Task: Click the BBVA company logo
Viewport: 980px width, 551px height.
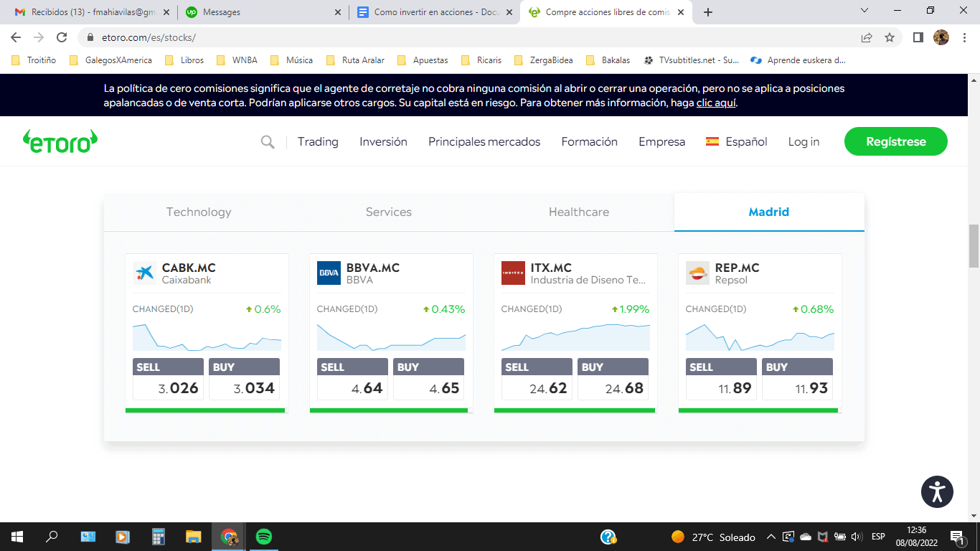Action: 329,273
